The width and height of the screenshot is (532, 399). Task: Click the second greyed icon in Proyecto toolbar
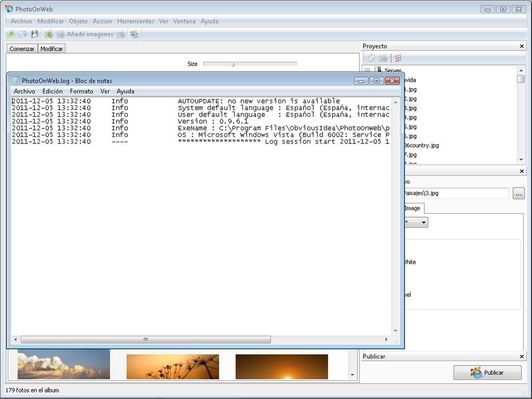click(383, 58)
